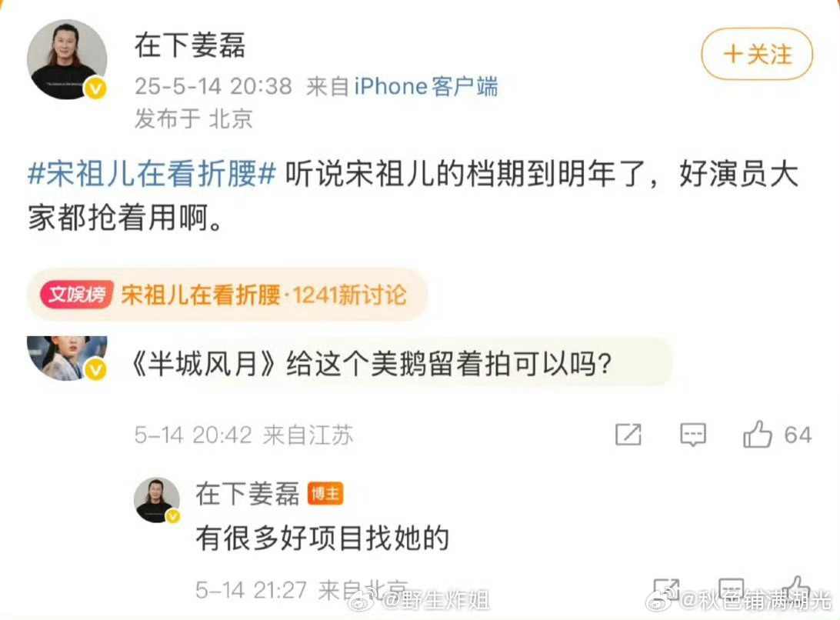Open reply author's small avatar
Image resolution: width=840 pixels, height=620 pixels.
click(x=157, y=500)
